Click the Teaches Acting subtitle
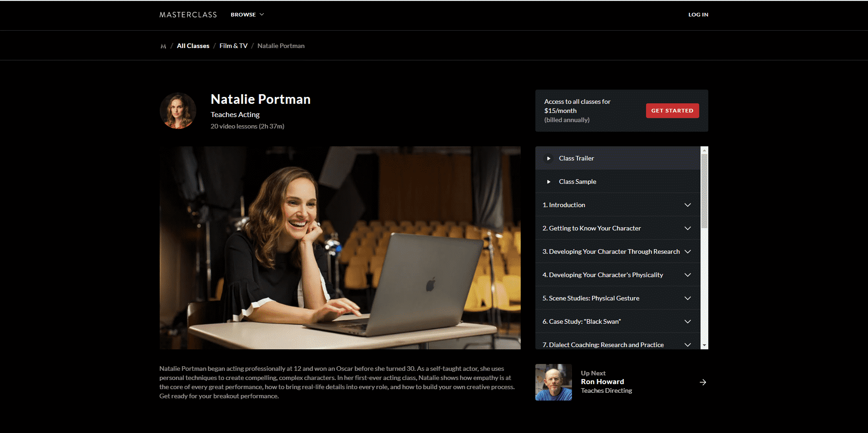This screenshot has width=868, height=433. tap(235, 114)
